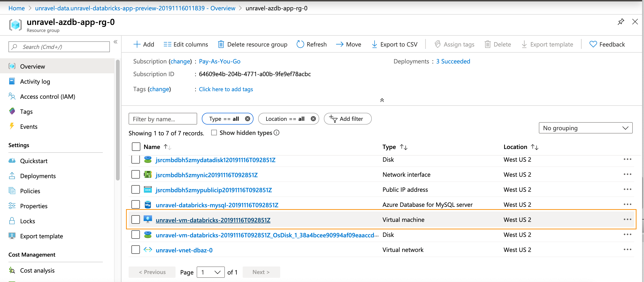The height and width of the screenshot is (282, 644).
Task: Open unravel-databricks-mysql-20191116T092851Z link
Action: (217, 205)
